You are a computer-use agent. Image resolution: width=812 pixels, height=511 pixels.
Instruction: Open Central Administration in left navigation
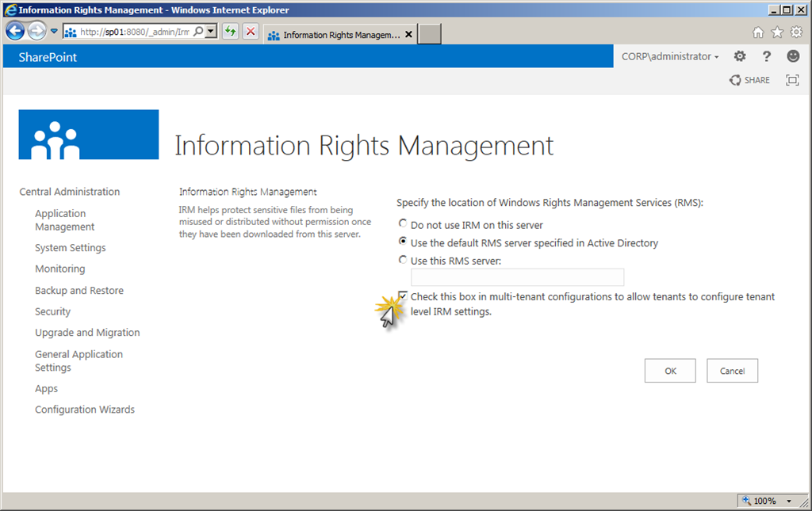70,192
